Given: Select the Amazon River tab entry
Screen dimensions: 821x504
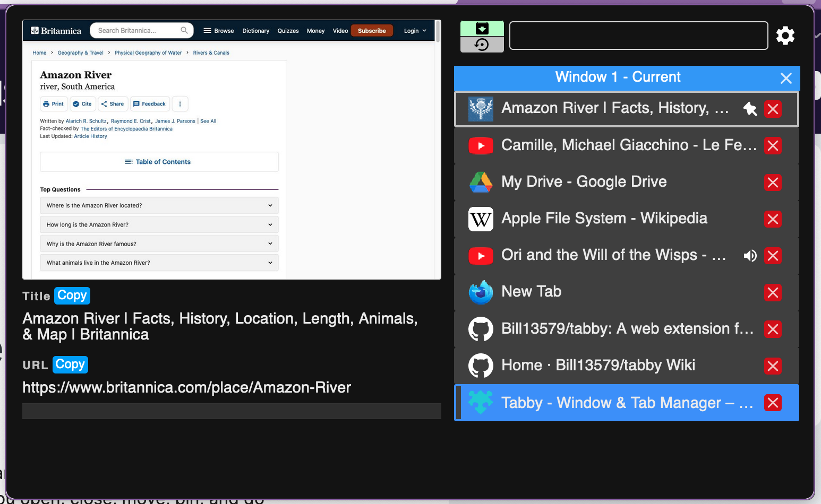Looking at the screenshot, I should click(x=627, y=109).
